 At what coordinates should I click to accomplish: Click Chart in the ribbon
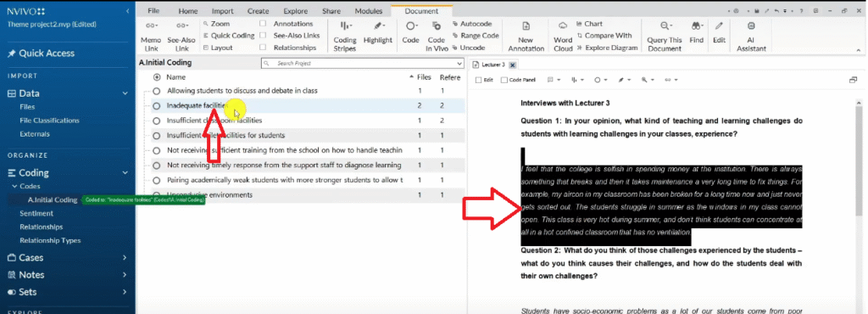click(590, 24)
